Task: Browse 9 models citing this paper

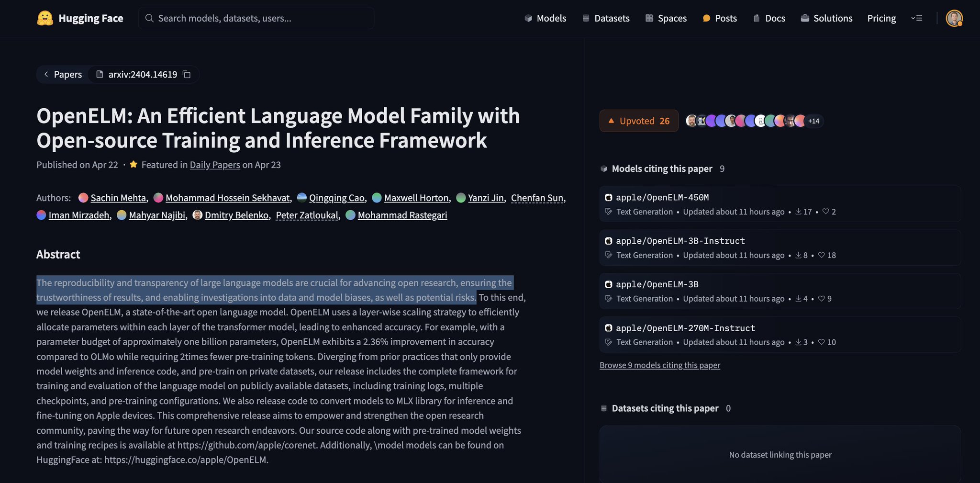Action: pos(659,365)
